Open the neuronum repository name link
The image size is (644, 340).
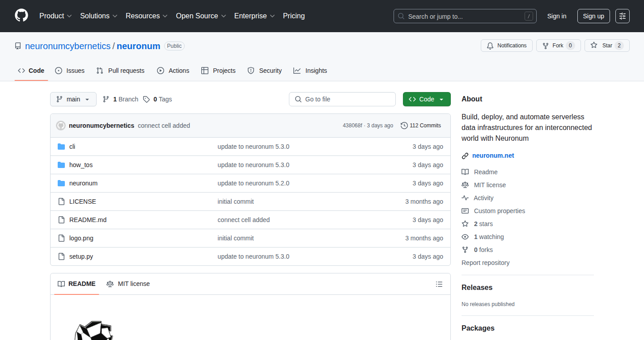pyautogui.click(x=139, y=46)
